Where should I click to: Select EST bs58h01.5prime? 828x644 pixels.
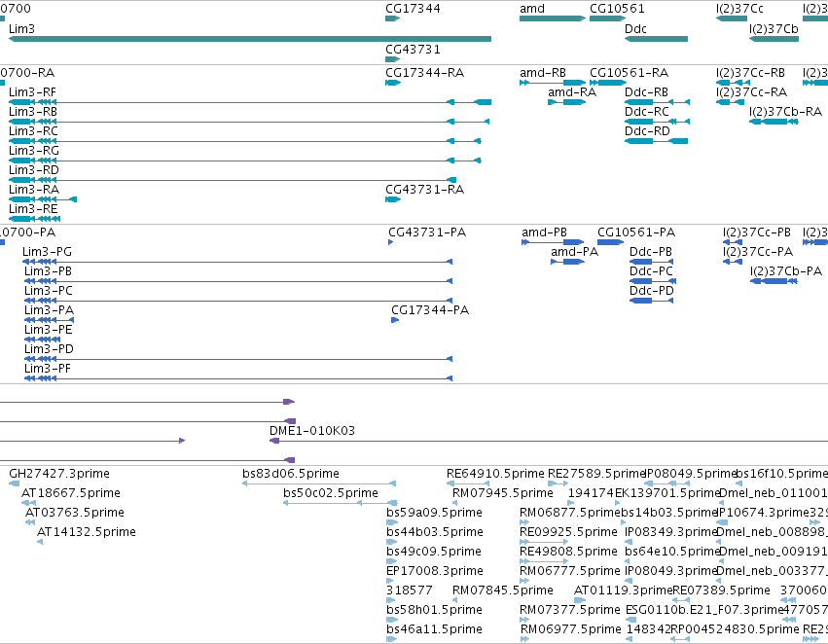coord(392,620)
